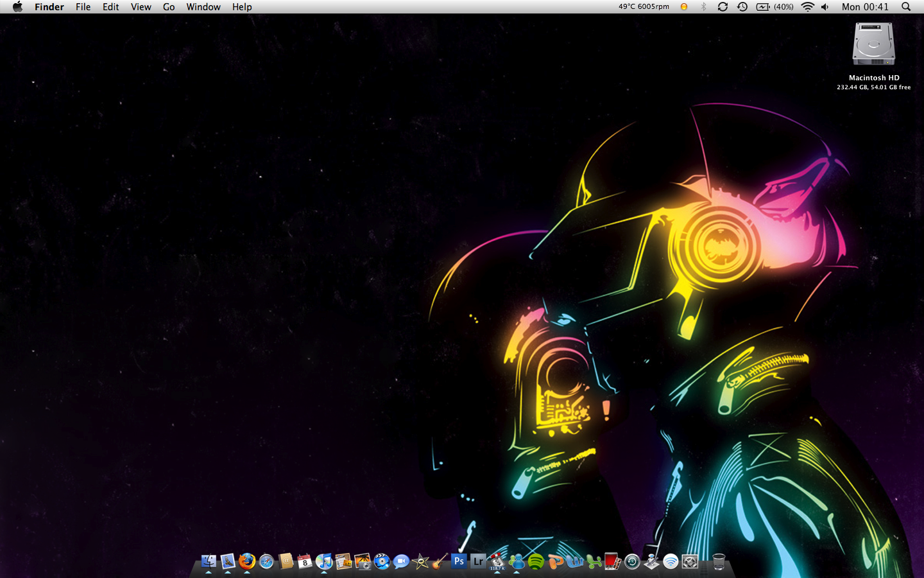The image size is (924, 578).
Task: Select the Macintosh HD label text
Action: [874, 78]
